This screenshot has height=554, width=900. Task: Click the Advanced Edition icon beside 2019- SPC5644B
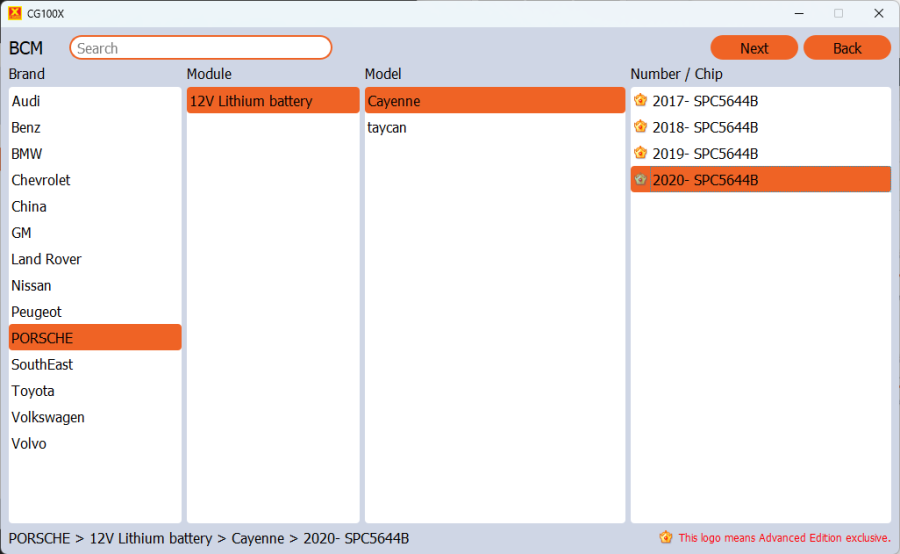641,153
